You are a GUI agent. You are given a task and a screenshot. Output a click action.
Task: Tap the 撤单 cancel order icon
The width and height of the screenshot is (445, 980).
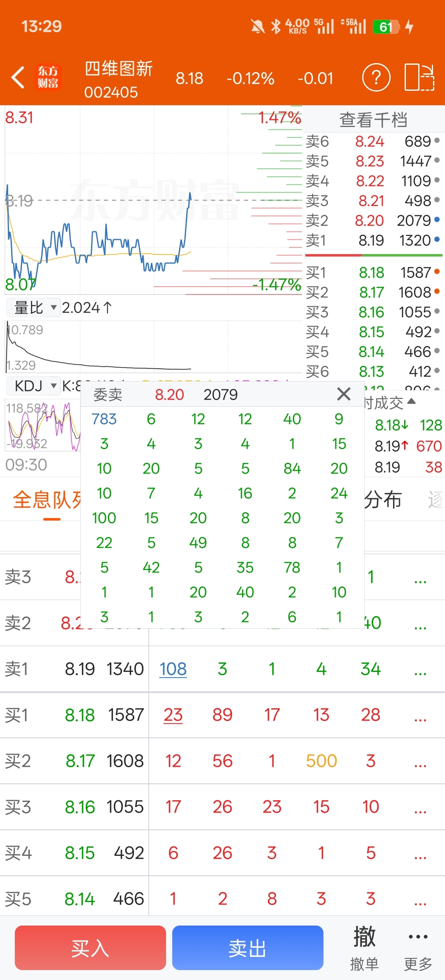tap(364, 948)
